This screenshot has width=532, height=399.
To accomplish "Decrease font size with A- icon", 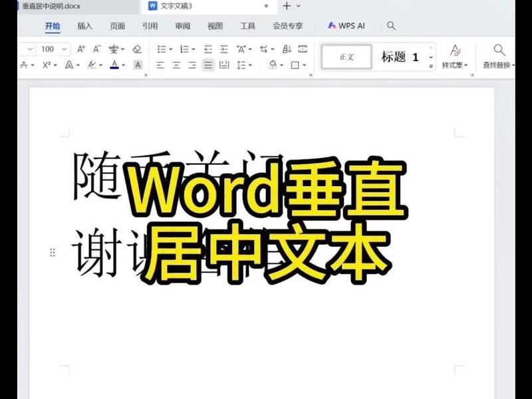I will pyautogui.click(x=97, y=49).
